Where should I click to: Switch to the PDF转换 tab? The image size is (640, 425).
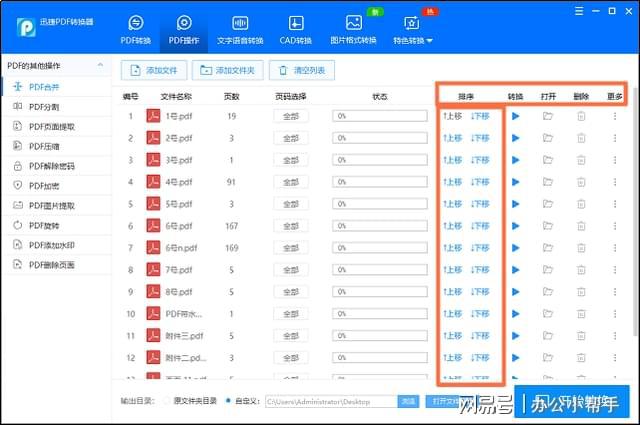[137, 29]
